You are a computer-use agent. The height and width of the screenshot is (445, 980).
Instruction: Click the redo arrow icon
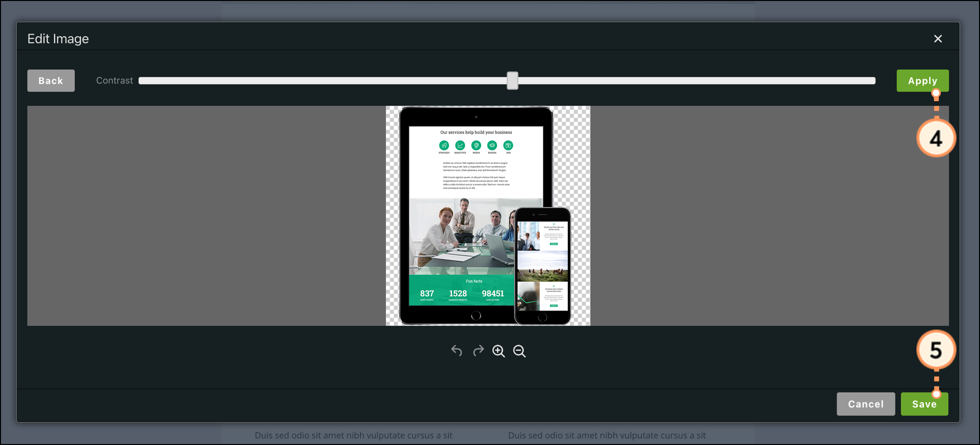(478, 351)
